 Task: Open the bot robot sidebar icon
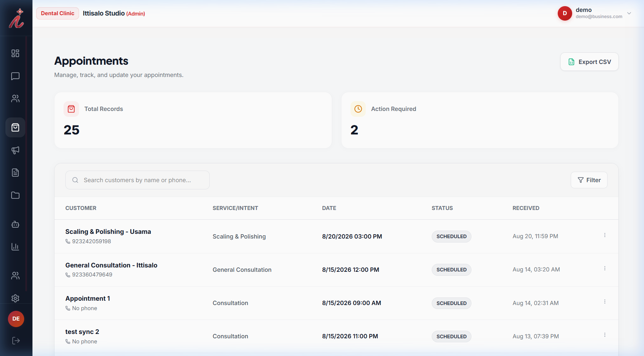coord(15,224)
